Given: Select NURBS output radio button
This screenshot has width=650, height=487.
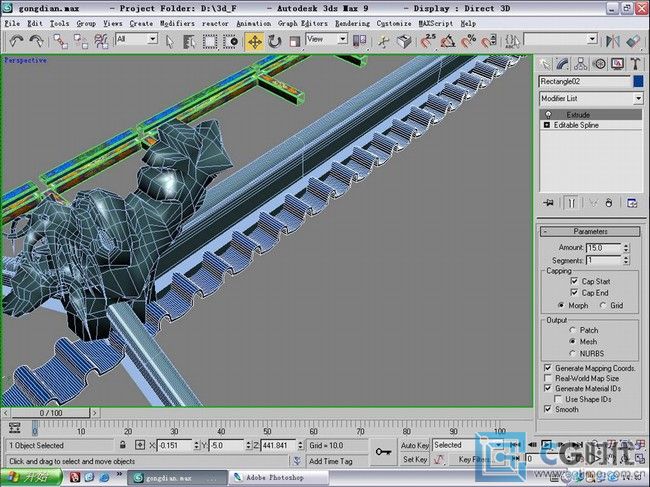Looking at the screenshot, I should 573,353.
